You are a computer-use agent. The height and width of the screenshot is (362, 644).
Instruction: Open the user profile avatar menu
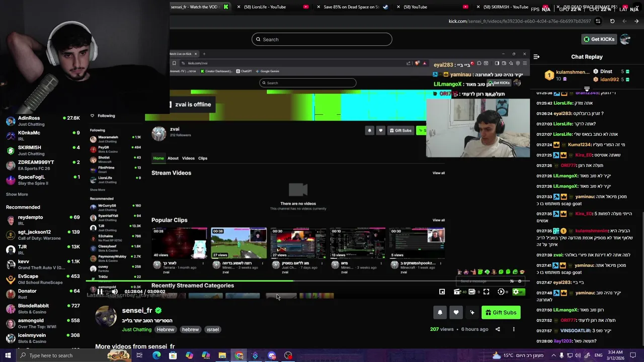pos(625,39)
